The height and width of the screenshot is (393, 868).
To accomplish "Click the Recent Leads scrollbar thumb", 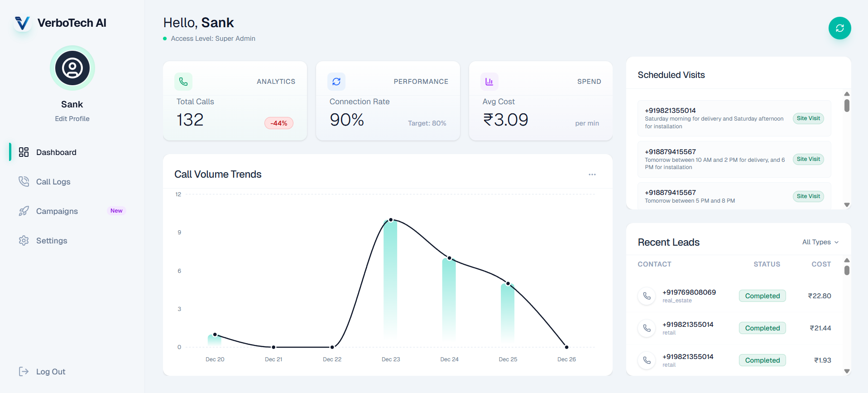I will tap(847, 270).
